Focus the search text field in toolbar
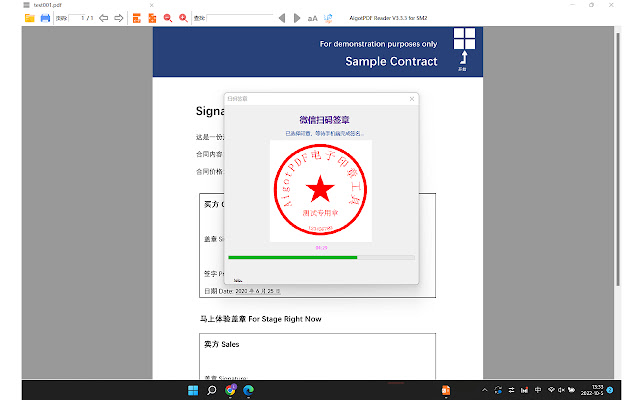This screenshot has width=640, height=400. point(240,18)
